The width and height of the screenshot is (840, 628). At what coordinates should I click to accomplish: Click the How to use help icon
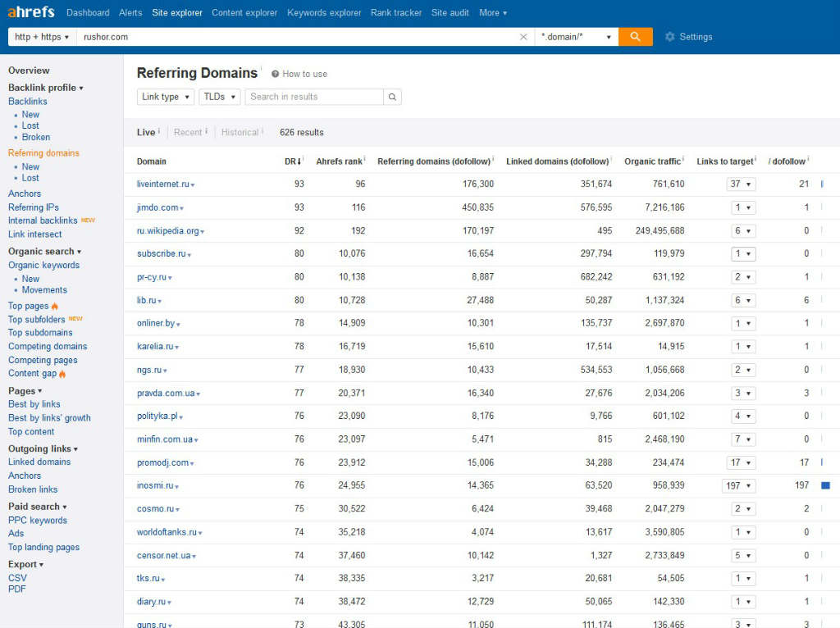276,74
